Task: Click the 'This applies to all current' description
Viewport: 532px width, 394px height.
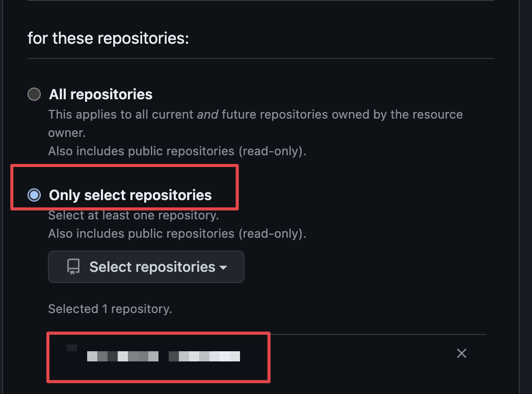Action: pyautogui.click(x=121, y=115)
